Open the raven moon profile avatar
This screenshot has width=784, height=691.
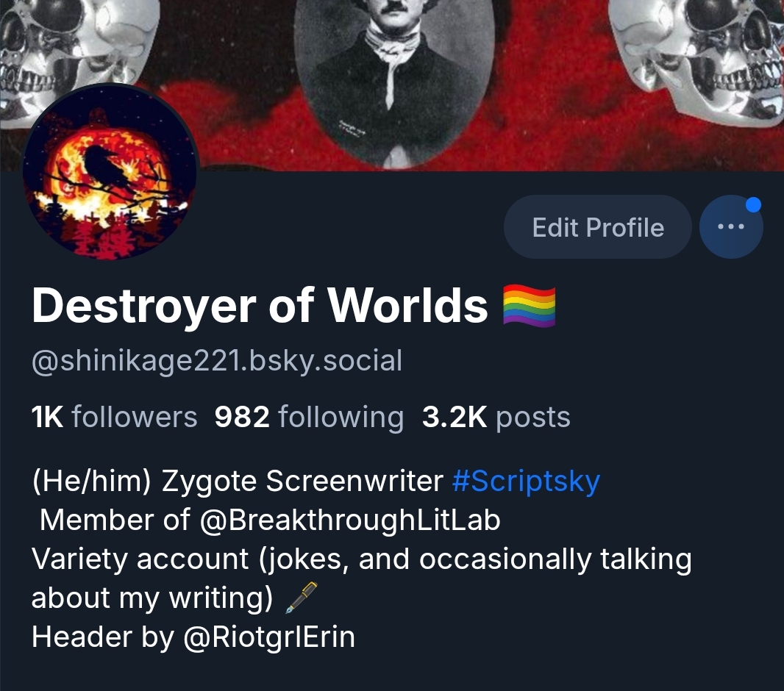click(110, 172)
